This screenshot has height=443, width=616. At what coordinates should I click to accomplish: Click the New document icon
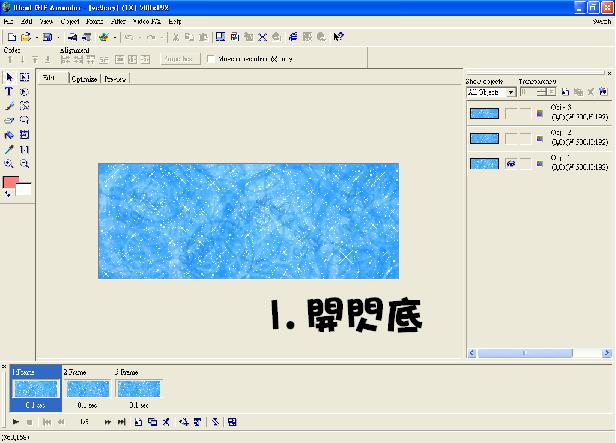pos(11,37)
